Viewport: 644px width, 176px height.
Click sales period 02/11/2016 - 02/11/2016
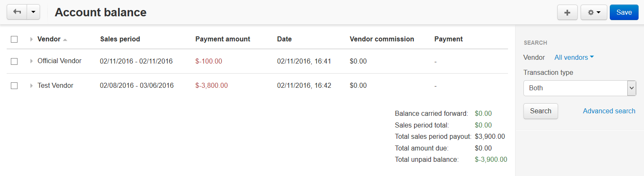pos(136,61)
